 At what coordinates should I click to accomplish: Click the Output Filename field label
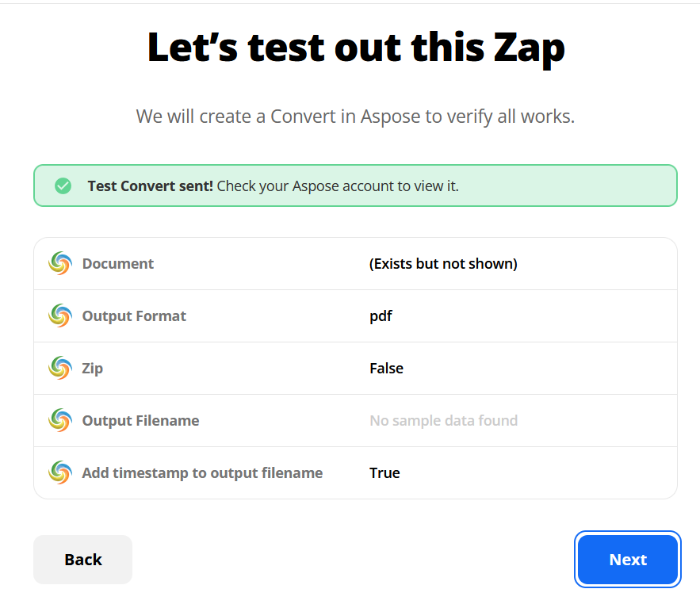click(140, 421)
